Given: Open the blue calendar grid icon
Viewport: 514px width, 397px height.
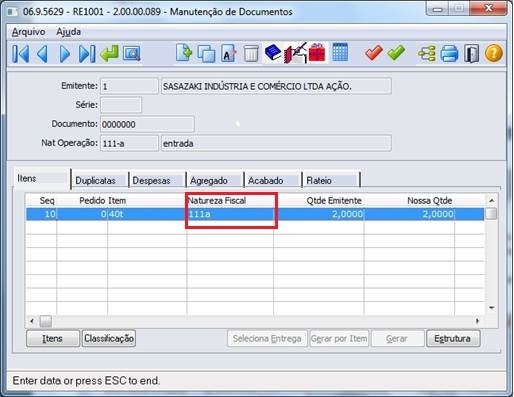Looking at the screenshot, I should point(340,52).
